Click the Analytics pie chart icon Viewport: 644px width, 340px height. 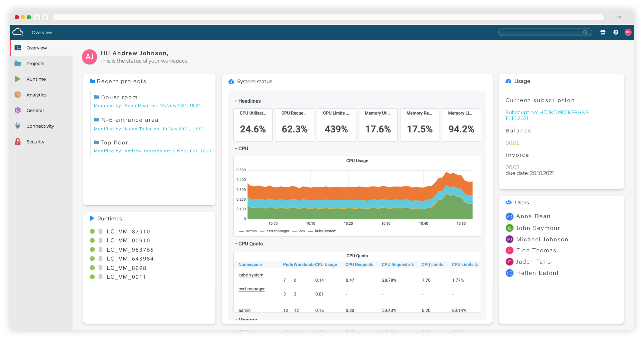click(18, 95)
